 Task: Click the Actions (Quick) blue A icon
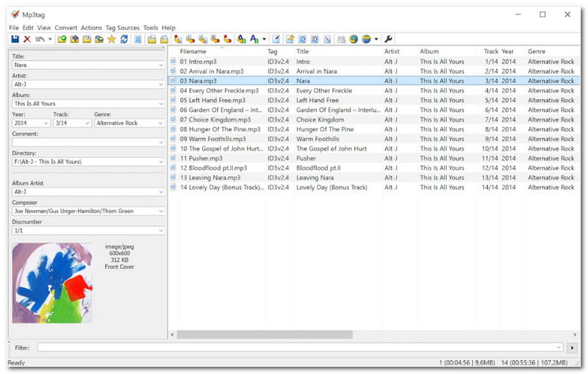tap(254, 39)
